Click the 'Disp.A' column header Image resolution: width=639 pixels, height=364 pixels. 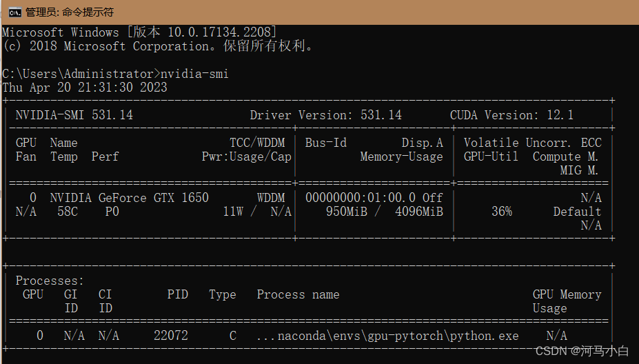pos(422,143)
